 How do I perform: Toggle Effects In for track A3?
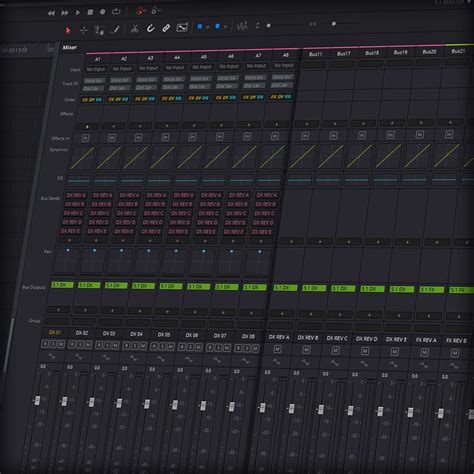click(x=138, y=137)
